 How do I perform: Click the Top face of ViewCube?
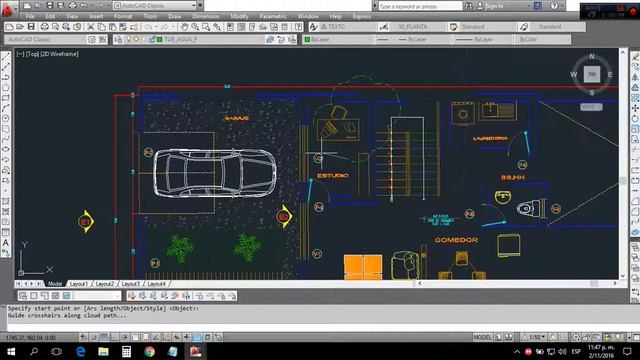[x=592, y=74]
